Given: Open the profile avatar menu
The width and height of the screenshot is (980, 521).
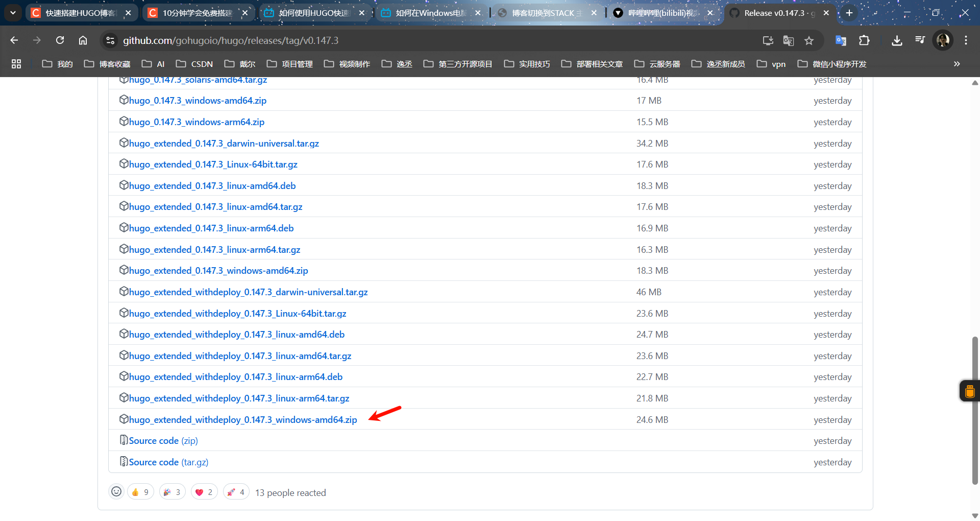Looking at the screenshot, I should tap(943, 40).
